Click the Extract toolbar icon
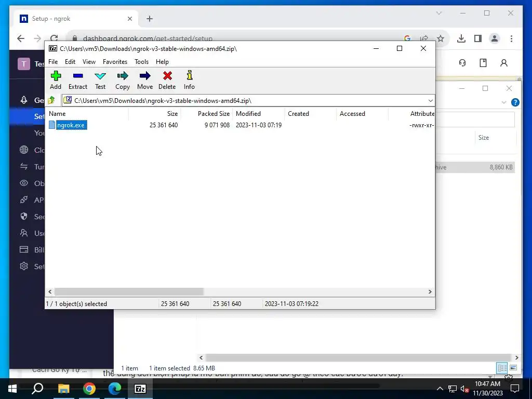The width and height of the screenshot is (532, 399). [x=78, y=80]
